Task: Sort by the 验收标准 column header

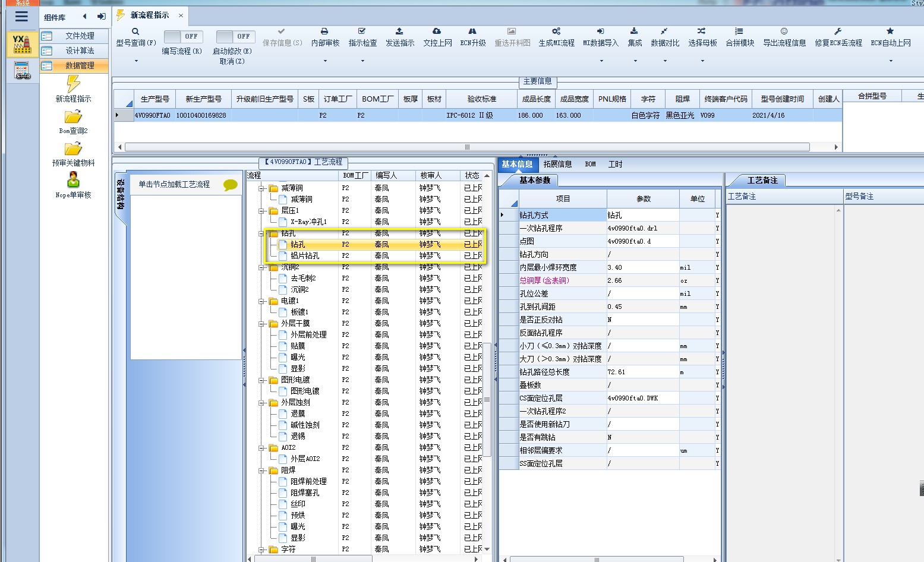Action: 481,99
